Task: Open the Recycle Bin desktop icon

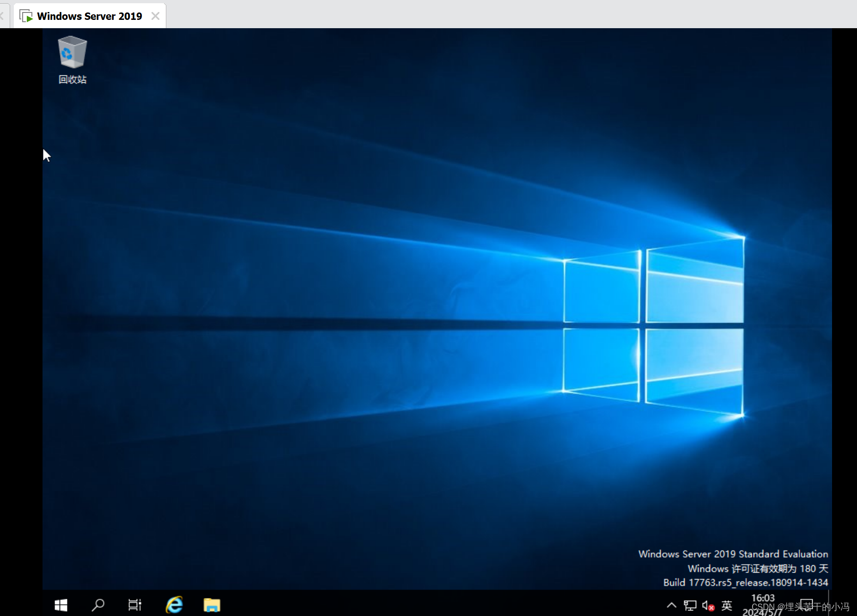Action: pos(73,60)
